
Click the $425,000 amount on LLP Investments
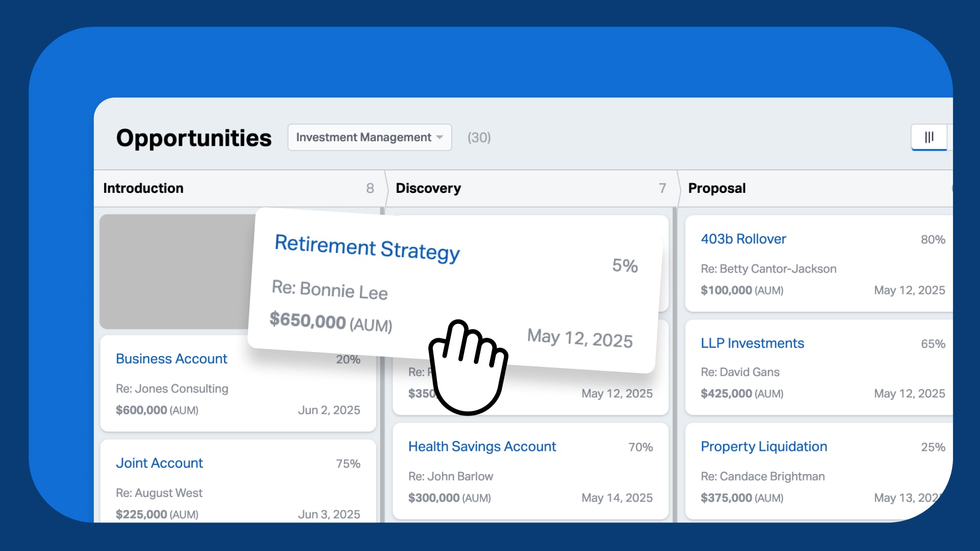pos(726,393)
